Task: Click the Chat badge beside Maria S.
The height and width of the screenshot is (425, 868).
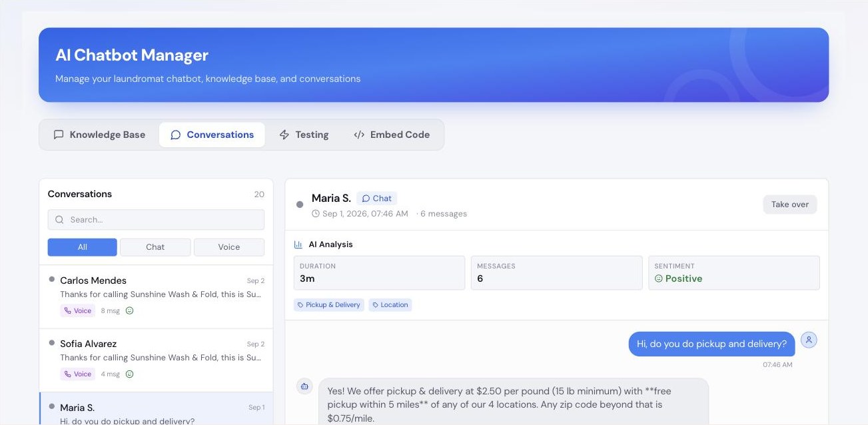Action: tap(377, 199)
